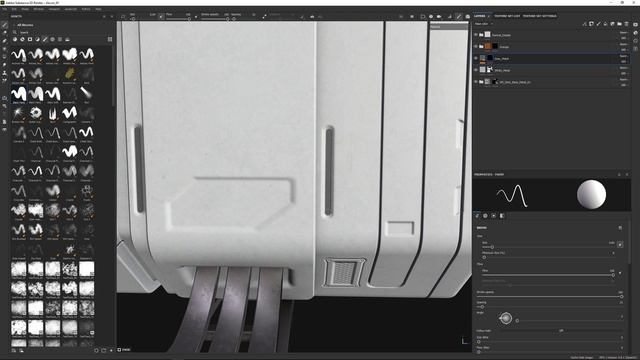Open the Material properties tab icon

(x=502, y=216)
